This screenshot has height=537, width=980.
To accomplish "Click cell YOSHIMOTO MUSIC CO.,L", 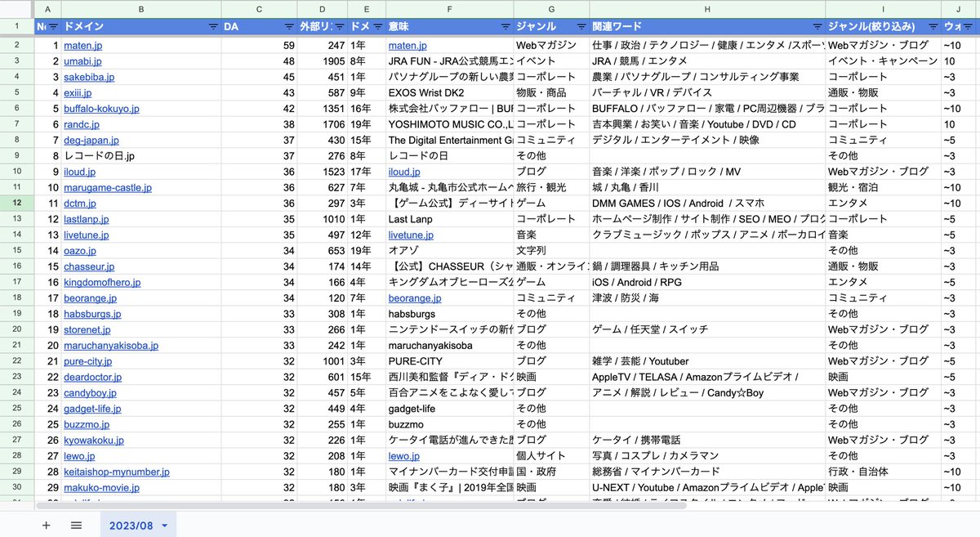I will 450,124.
